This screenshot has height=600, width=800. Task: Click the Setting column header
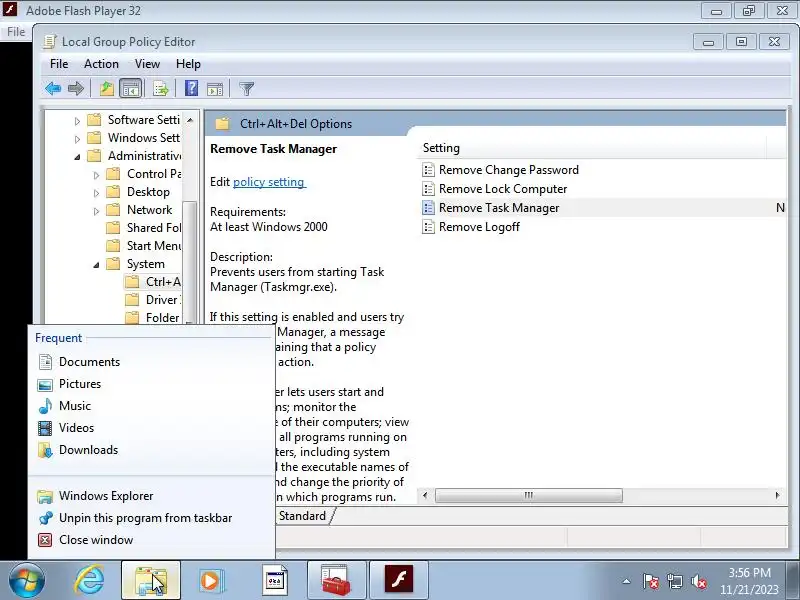click(x=592, y=148)
